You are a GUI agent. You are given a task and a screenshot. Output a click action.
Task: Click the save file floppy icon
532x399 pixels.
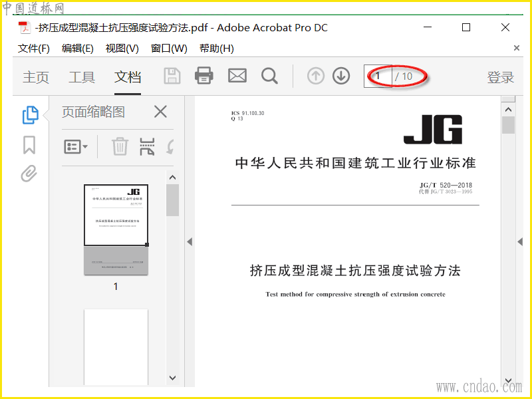click(172, 76)
